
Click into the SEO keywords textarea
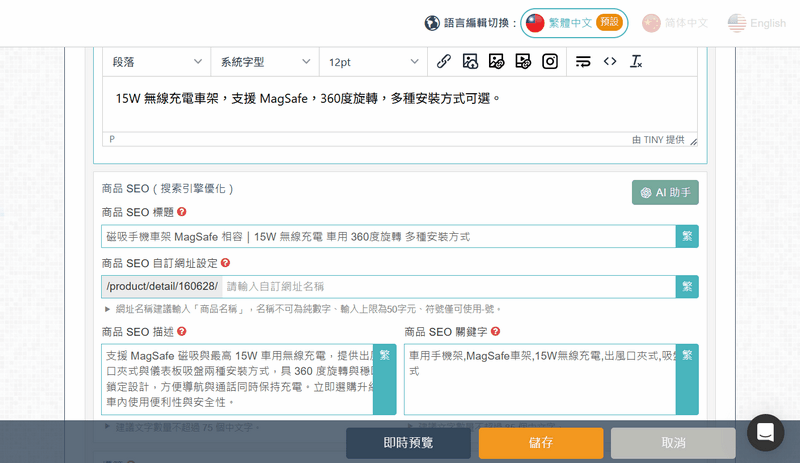(x=540, y=379)
